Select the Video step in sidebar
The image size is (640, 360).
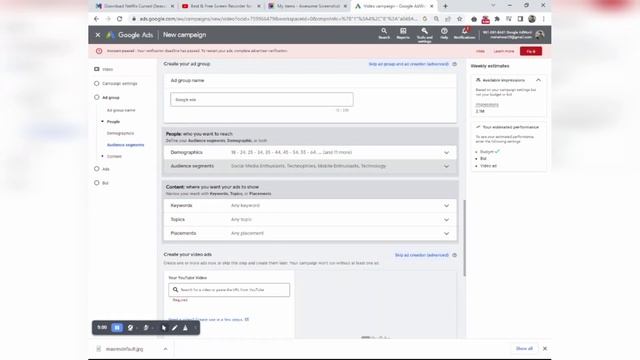(x=107, y=69)
